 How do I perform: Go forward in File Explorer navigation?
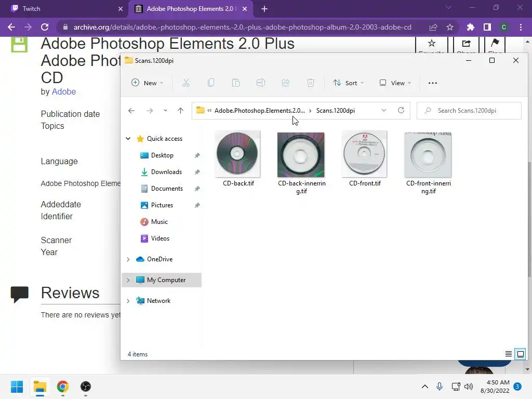click(149, 111)
